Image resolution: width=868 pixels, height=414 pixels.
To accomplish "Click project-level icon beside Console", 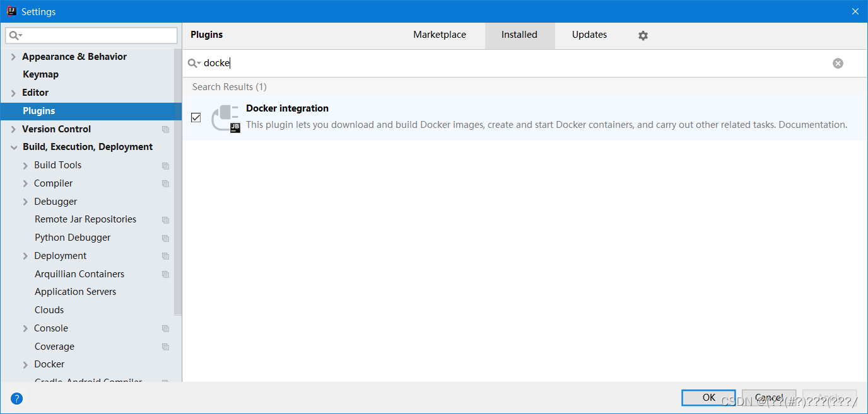I will click(165, 328).
